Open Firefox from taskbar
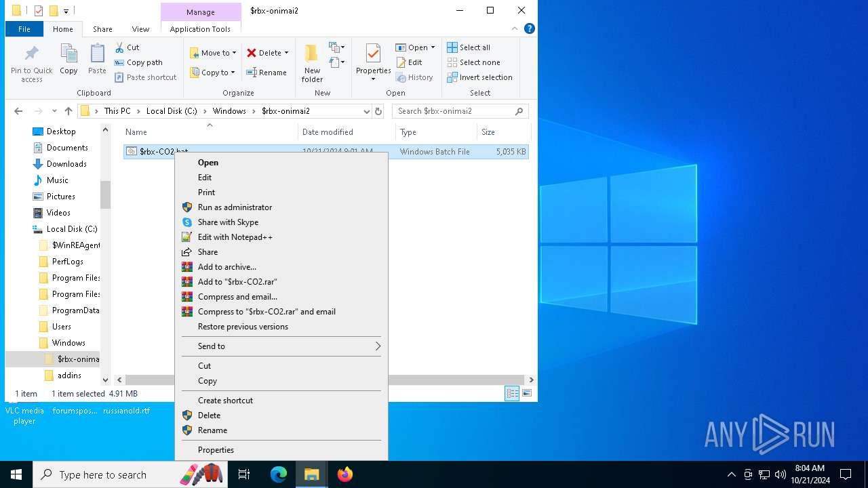The height and width of the screenshot is (488, 868). 345,474
